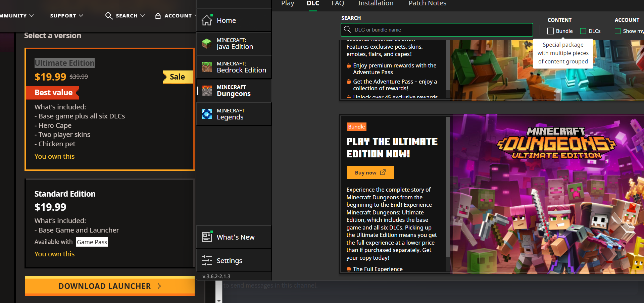Click the external link icon on Buy now
644x303 pixels.
(x=383, y=172)
